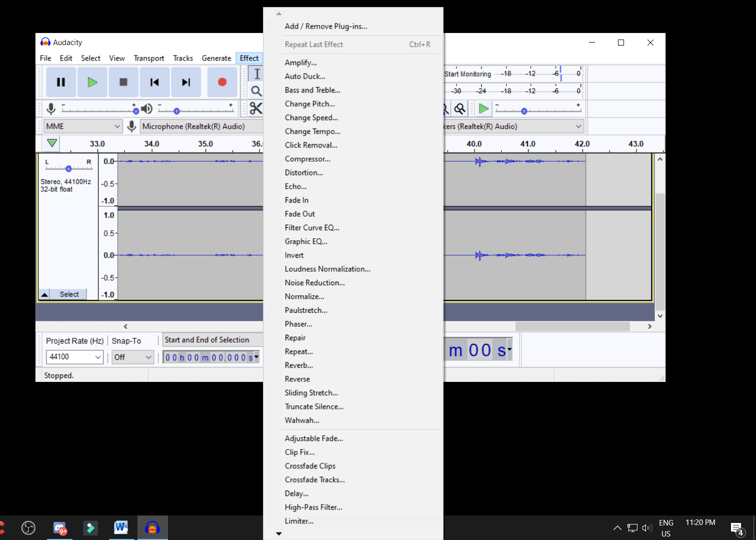Screen dimensions: 756x540
Task: Click Start Monitoring on the recording meter
Action: (467, 74)
